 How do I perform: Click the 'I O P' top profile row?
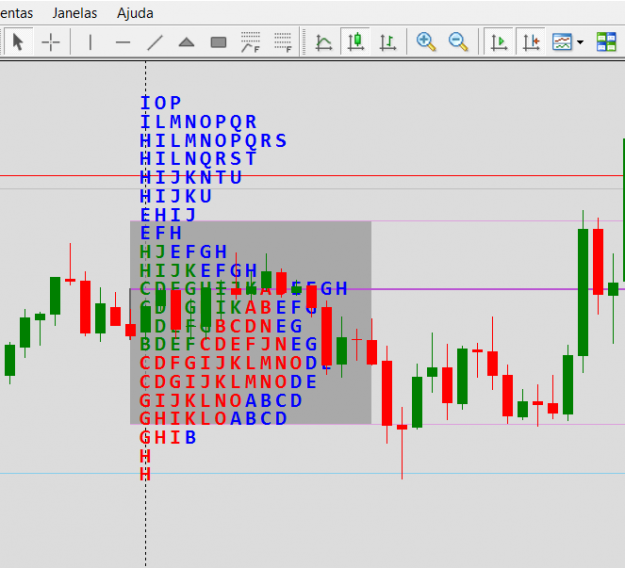(161, 103)
